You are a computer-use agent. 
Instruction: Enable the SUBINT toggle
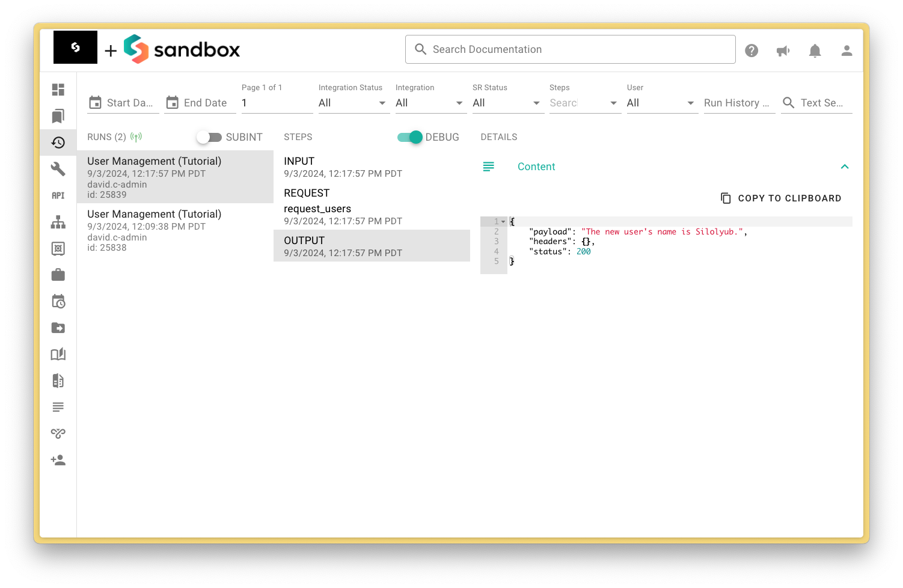209,137
